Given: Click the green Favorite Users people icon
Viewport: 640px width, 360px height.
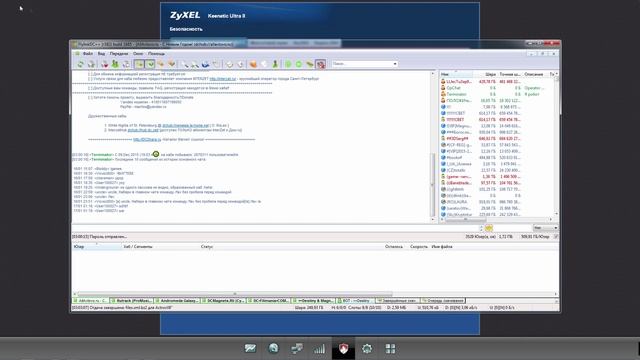Looking at the screenshot, I should (115, 64).
